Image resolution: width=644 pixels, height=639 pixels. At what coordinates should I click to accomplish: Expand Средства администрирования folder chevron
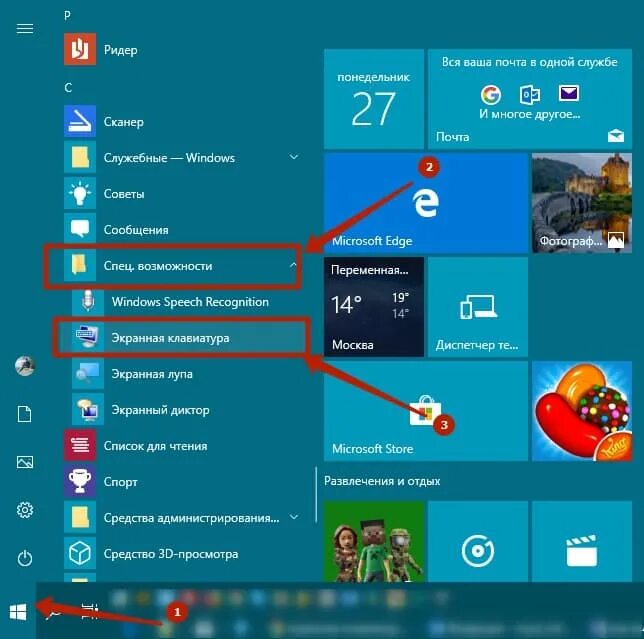pos(294,517)
